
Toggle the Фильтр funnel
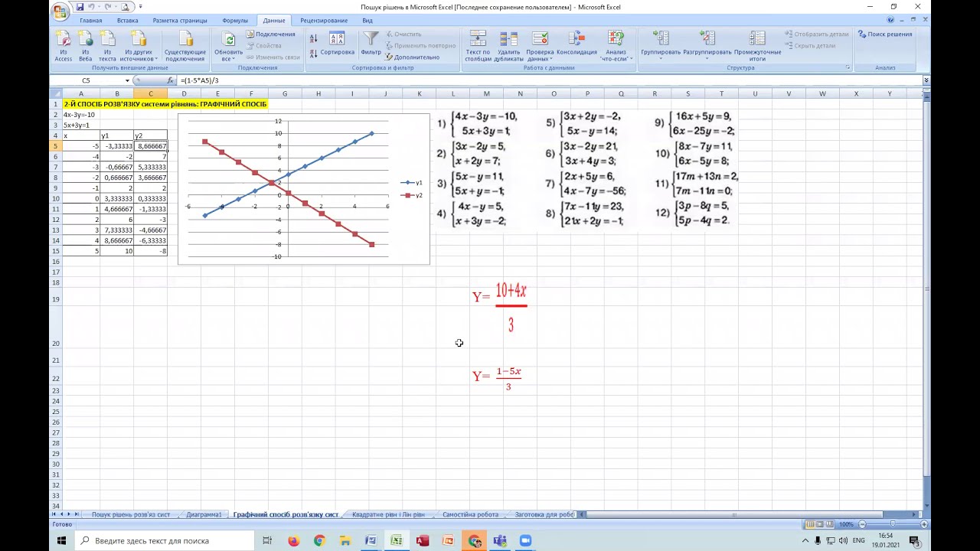[x=371, y=44]
